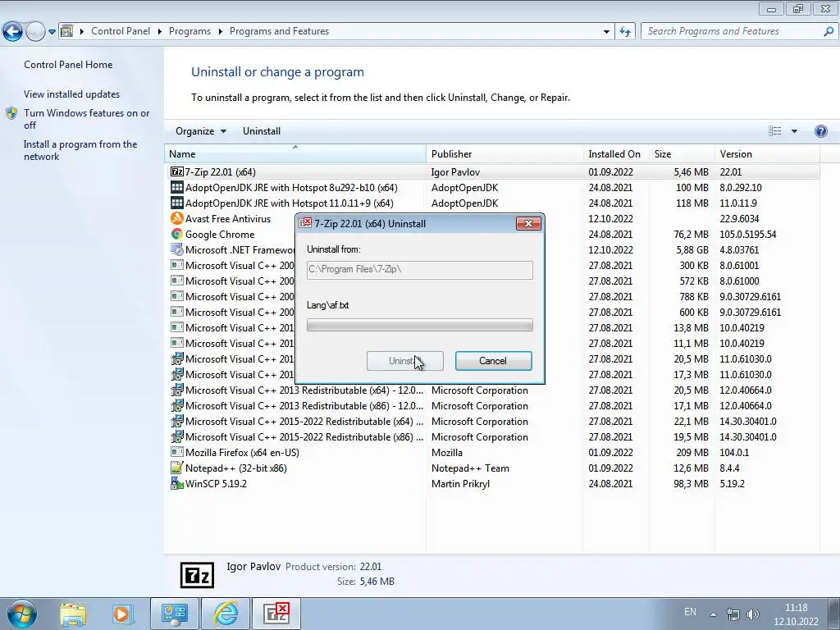Click the AdoptOpenJDK 11.0.11+9 row icon
The height and width of the screenshot is (630, 840).
pos(177,203)
